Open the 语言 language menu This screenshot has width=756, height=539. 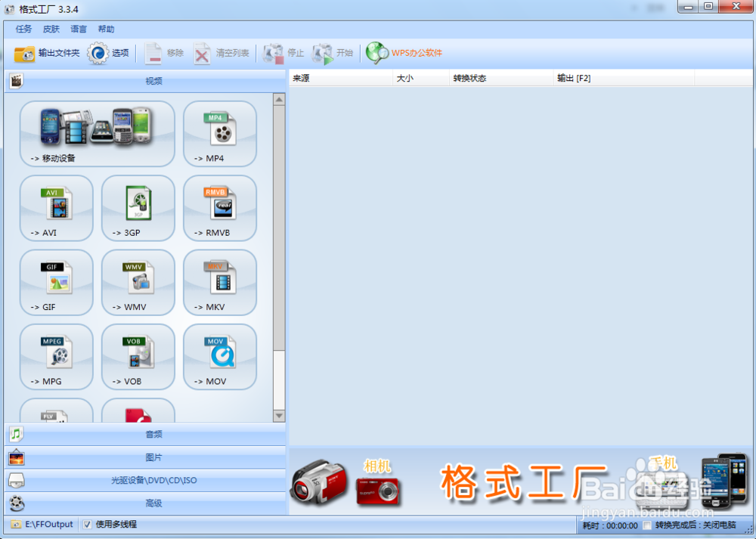tap(79, 29)
